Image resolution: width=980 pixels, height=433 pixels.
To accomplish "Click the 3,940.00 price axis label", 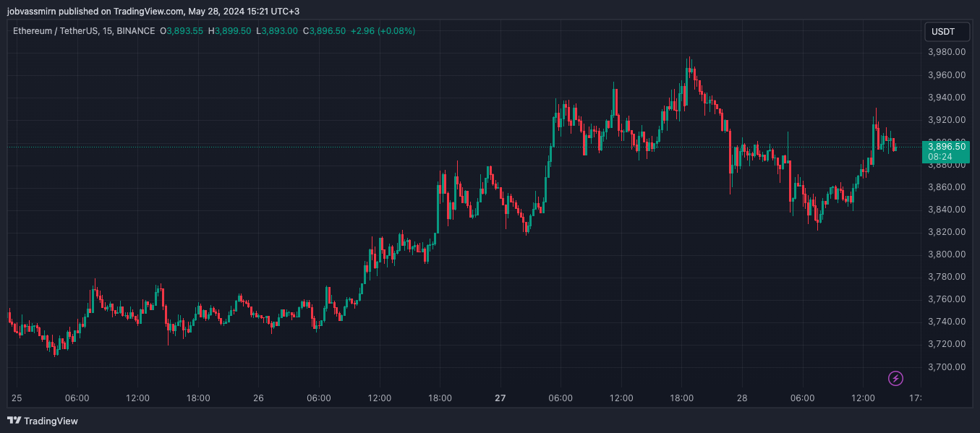I will coord(947,97).
